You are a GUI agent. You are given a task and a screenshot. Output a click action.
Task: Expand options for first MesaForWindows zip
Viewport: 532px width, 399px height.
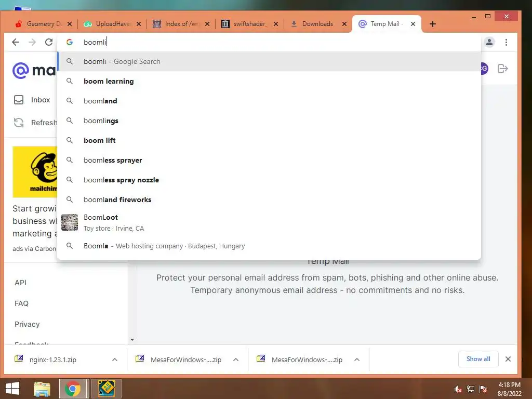click(236, 360)
